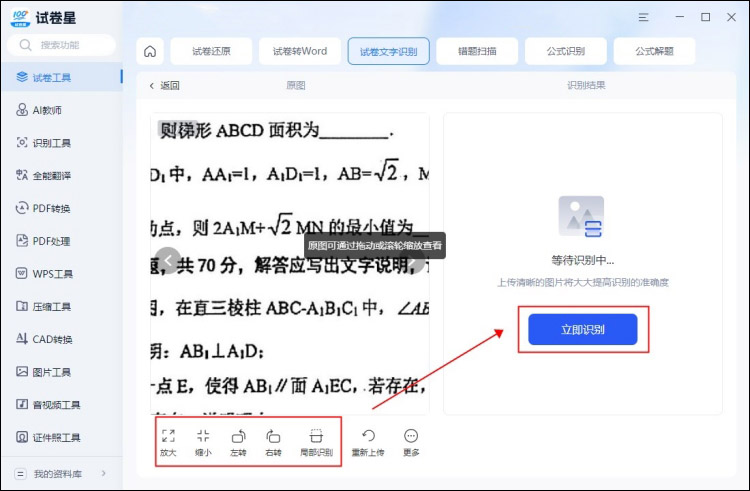750x491 pixels.
Task: Click the 等待识别中 placeholder image
Action: (x=582, y=216)
